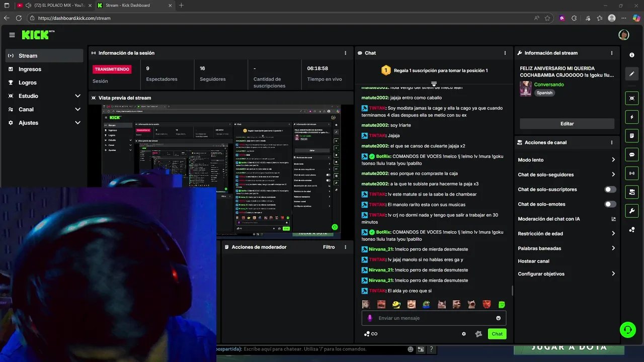Click Editar stream info button
The image size is (644, 362).
point(567,124)
